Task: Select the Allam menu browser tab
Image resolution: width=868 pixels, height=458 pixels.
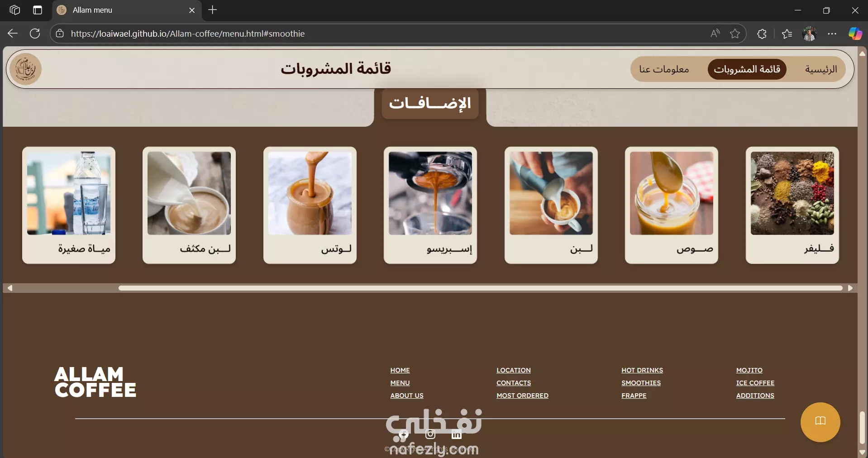Action: tap(127, 10)
